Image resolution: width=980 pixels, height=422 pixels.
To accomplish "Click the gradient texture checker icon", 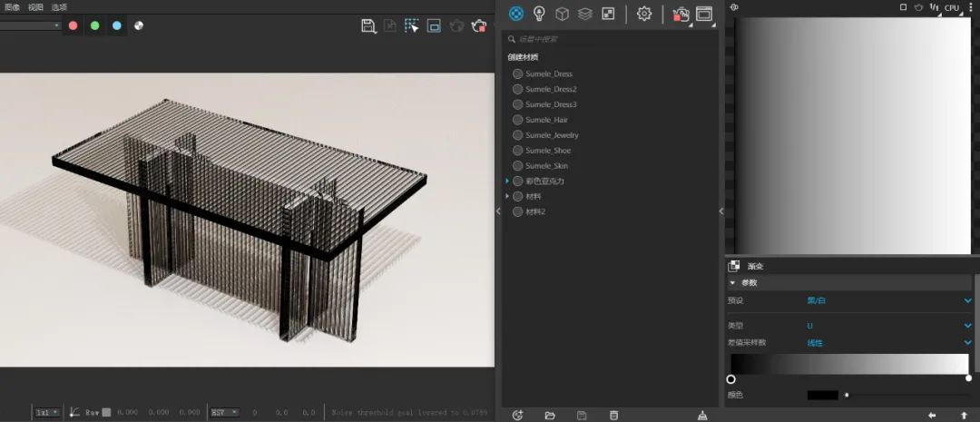I will (x=734, y=266).
